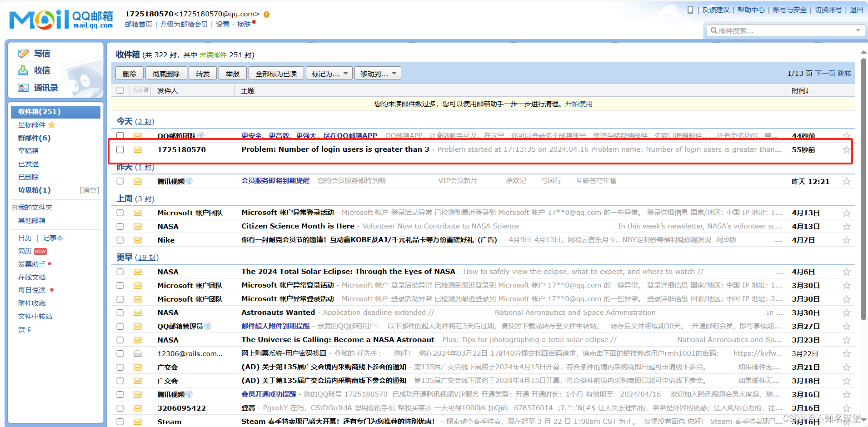
Task: Open 账号与安全 in the top bar
Action: pyautogui.click(x=789, y=10)
